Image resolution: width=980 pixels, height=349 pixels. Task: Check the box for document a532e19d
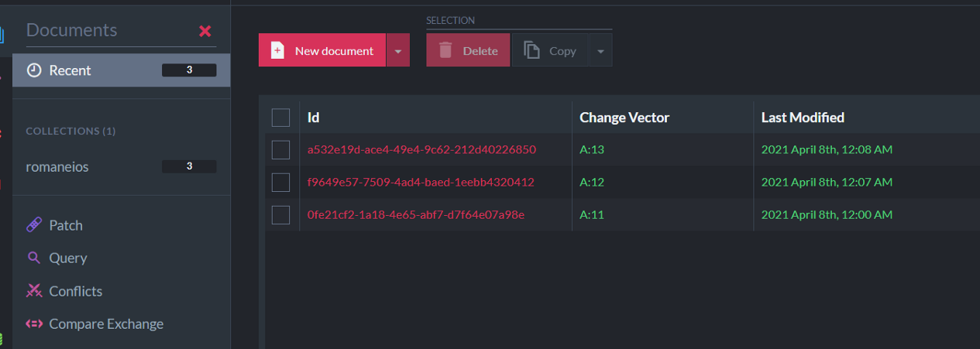(280, 149)
